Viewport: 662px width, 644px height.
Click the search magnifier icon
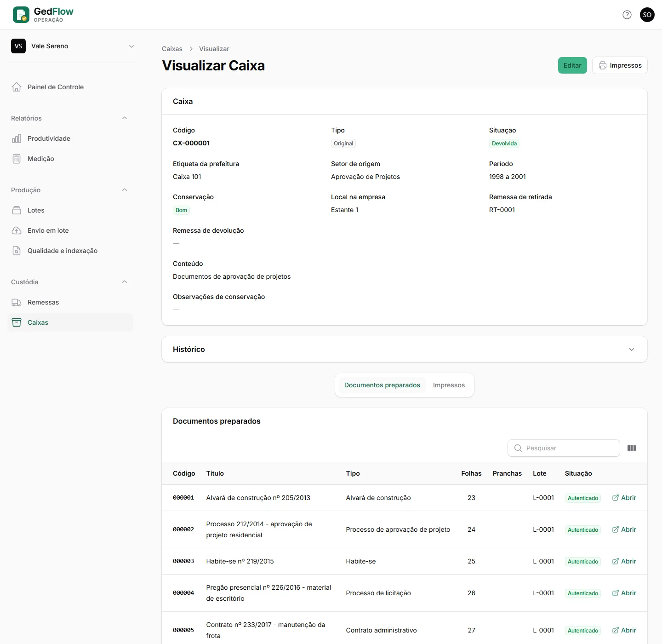coord(518,448)
